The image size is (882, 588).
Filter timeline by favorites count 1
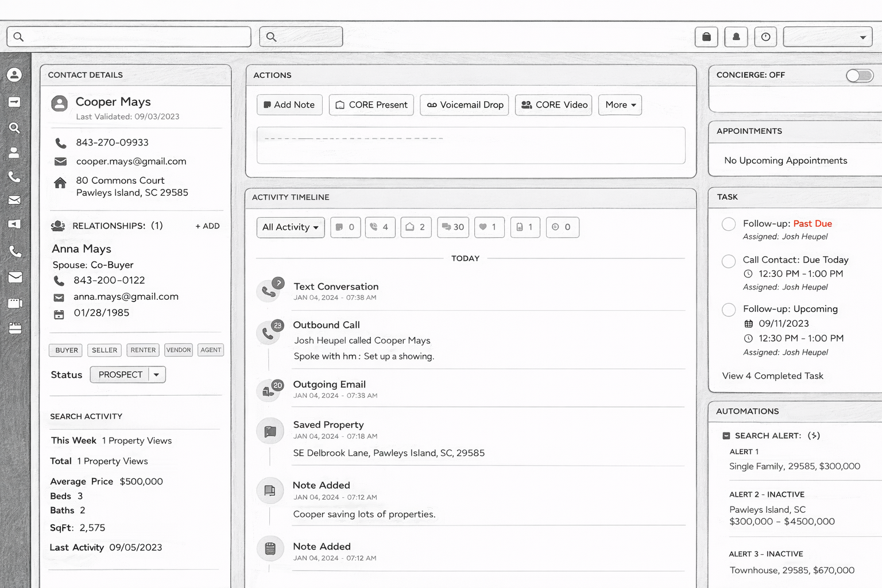(x=489, y=227)
